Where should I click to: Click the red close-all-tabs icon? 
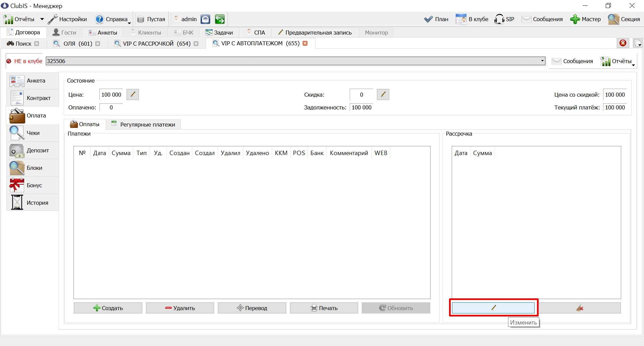pos(623,43)
